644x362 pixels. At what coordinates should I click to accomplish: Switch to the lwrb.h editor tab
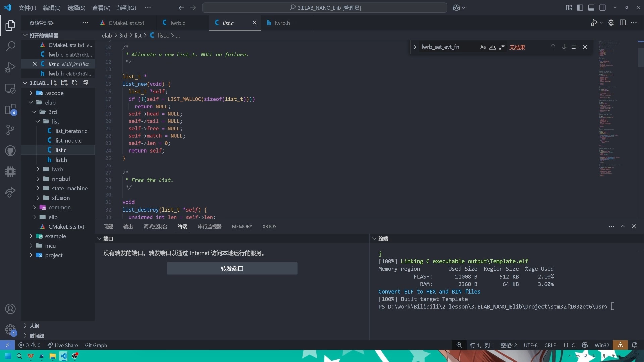[x=282, y=23]
